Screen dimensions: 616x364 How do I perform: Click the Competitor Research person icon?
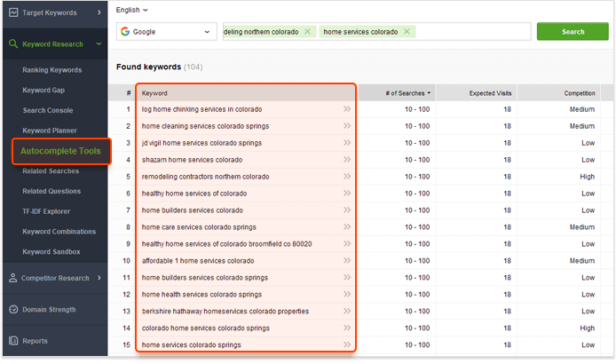13,278
